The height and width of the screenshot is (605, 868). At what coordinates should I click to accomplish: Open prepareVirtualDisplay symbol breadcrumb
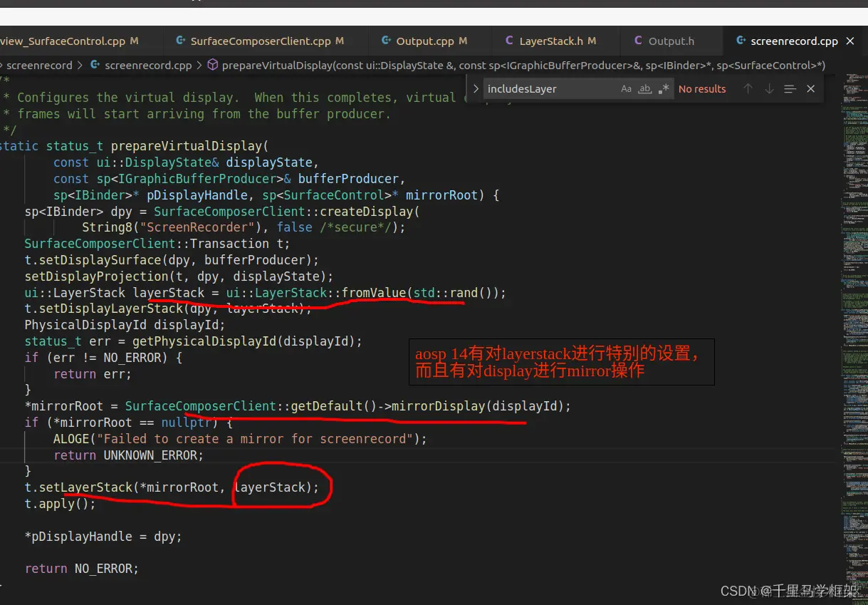(x=523, y=66)
